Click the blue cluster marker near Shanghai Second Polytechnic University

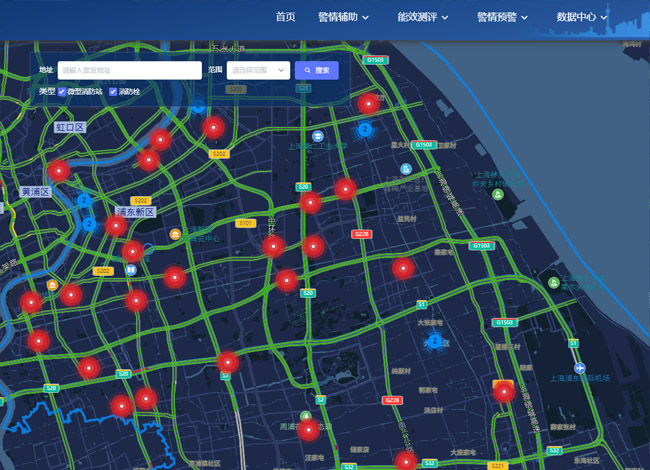[x=365, y=129]
